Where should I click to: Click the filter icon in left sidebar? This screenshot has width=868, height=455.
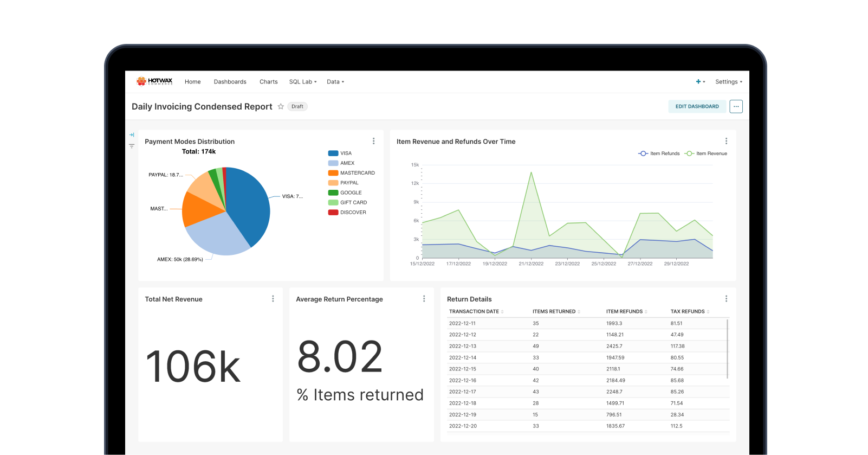132,146
